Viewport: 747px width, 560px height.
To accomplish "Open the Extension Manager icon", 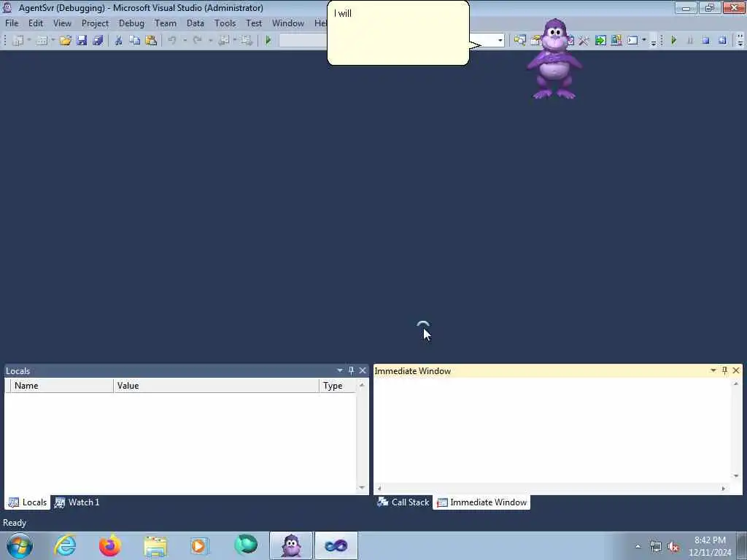I will [616, 41].
